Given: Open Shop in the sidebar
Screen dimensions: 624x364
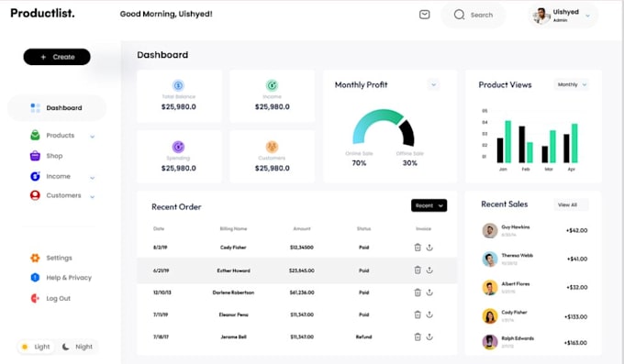Looking at the screenshot, I should tap(54, 156).
